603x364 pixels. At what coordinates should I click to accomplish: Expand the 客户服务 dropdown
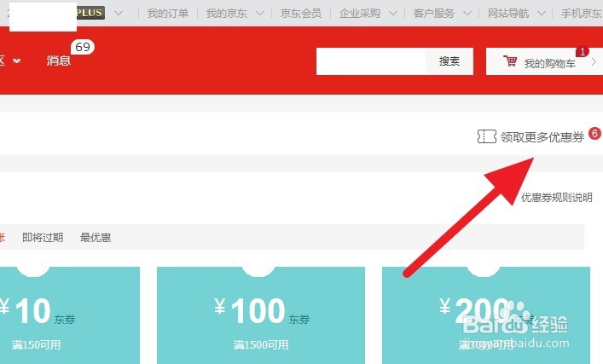(467, 14)
